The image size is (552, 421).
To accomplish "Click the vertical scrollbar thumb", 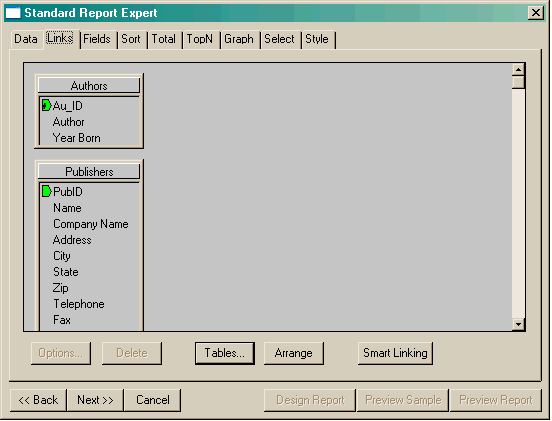I will [518, 82].
